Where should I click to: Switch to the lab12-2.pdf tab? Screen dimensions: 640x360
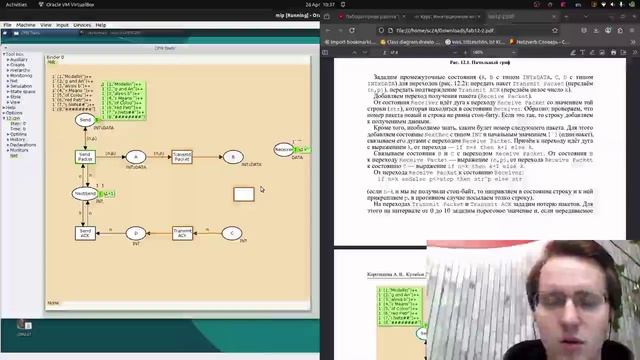click(521, 17)
